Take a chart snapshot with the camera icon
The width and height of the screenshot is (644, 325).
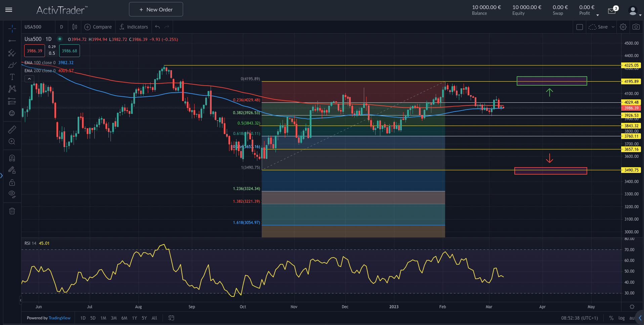coord(636,27)
